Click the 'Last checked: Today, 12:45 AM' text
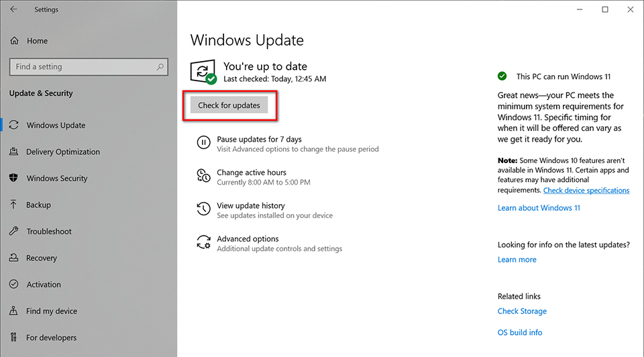644x357 pixels. coord(275,79)
